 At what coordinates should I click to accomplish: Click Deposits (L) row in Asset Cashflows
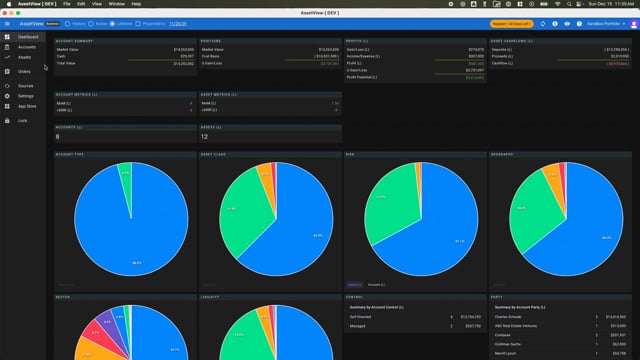[x=560, y=49]
